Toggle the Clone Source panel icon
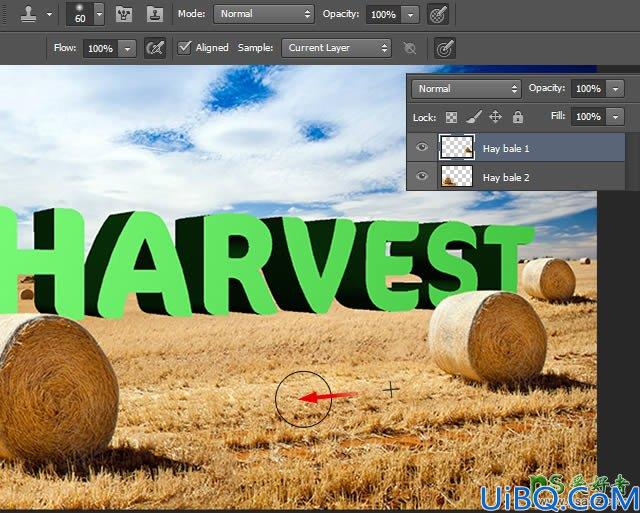This screenshot has width=640, height=513. point(155,14)
